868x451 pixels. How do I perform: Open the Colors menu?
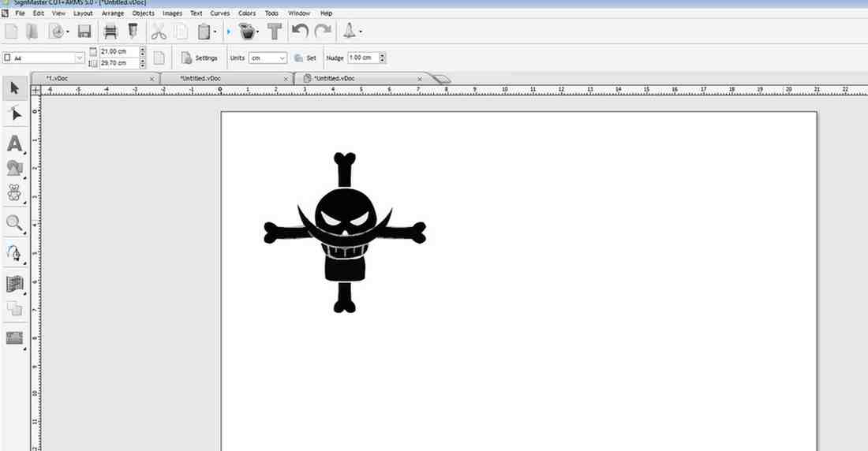pos(247,13)
